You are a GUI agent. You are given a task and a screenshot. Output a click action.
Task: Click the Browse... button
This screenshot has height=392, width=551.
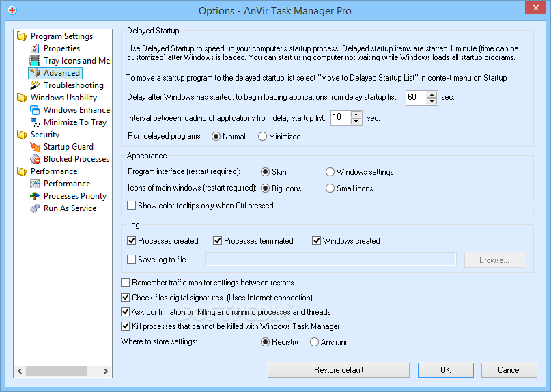[494, 260]
